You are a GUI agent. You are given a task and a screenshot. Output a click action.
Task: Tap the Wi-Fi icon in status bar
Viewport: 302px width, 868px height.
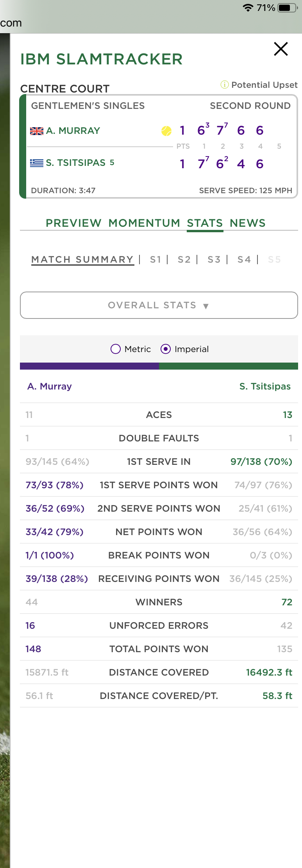[x=248, y=8]
